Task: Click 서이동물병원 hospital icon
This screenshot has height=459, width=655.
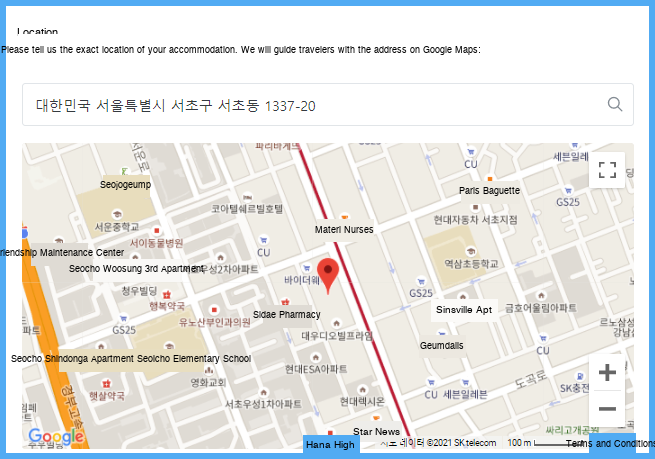Action: [x=157, y=231]
